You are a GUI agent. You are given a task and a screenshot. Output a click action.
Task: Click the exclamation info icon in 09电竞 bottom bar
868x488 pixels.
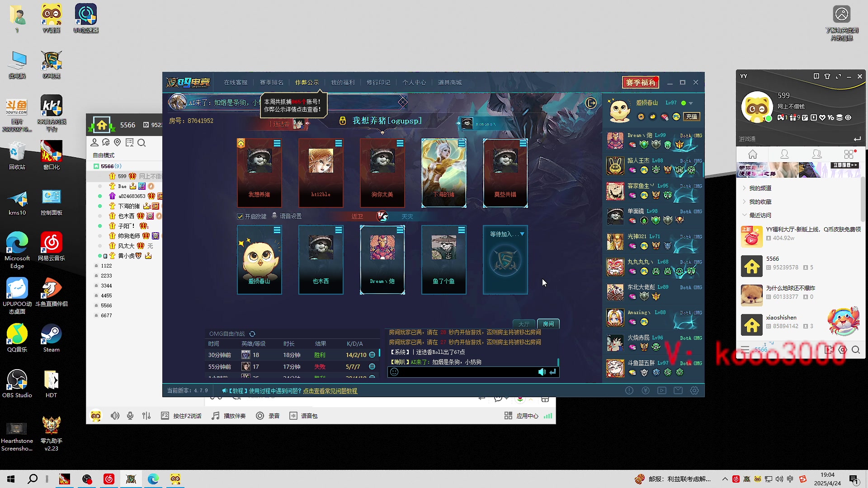point(629,390)
